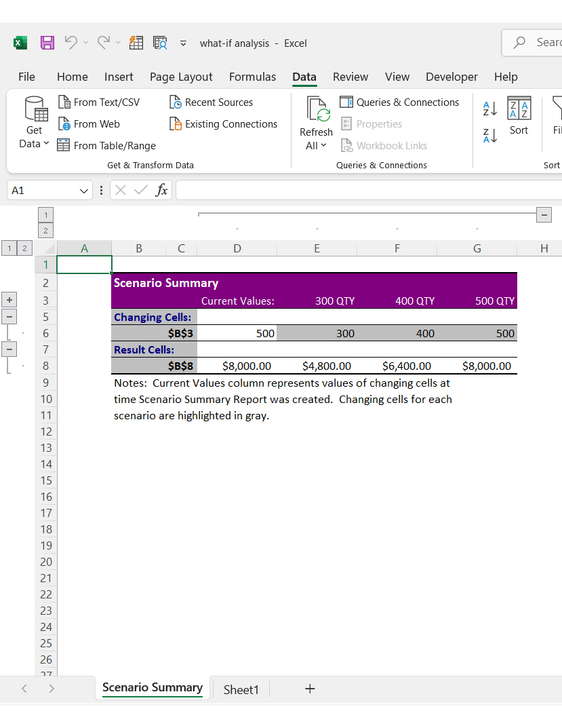The image size is (562, 728).
Task: Click the Properties button
Action: [372, 124]
